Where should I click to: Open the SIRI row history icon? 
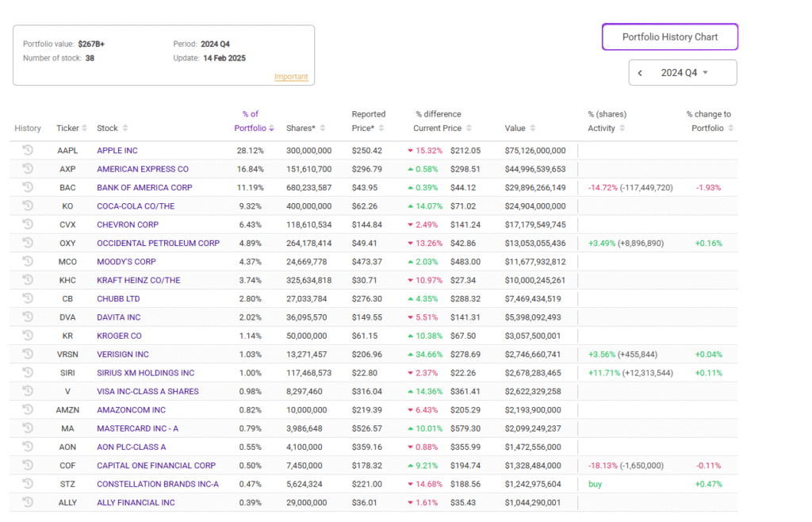coord(28,373)
